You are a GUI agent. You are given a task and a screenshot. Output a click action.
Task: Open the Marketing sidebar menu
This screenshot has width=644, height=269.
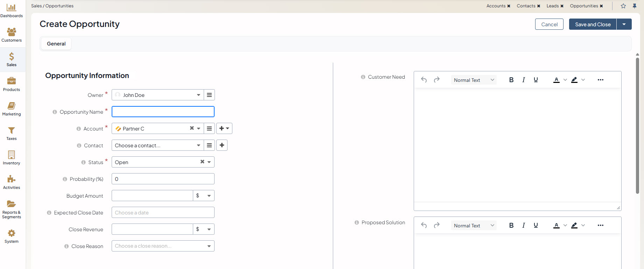12,109
